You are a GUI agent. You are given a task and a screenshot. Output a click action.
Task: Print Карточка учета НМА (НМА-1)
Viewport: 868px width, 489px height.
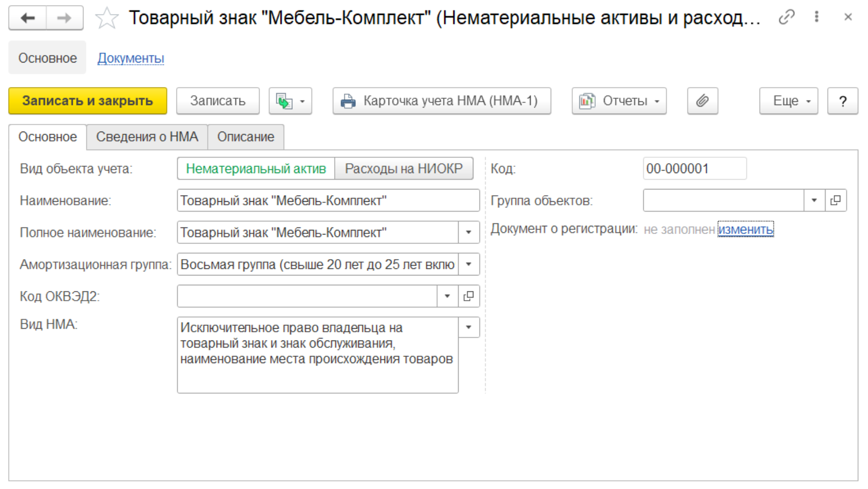442,101
